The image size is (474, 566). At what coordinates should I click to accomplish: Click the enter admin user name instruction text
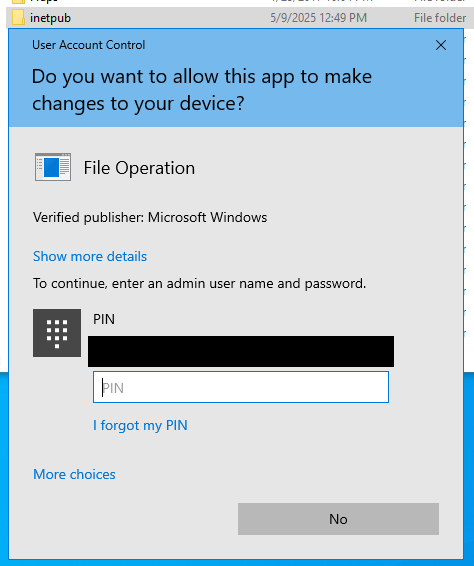199,283
